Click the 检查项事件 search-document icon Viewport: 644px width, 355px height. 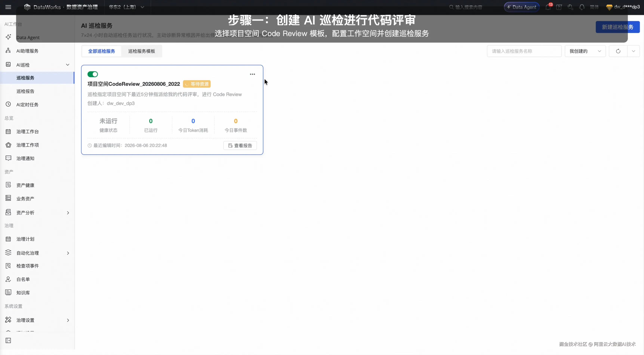pos(8,266)
